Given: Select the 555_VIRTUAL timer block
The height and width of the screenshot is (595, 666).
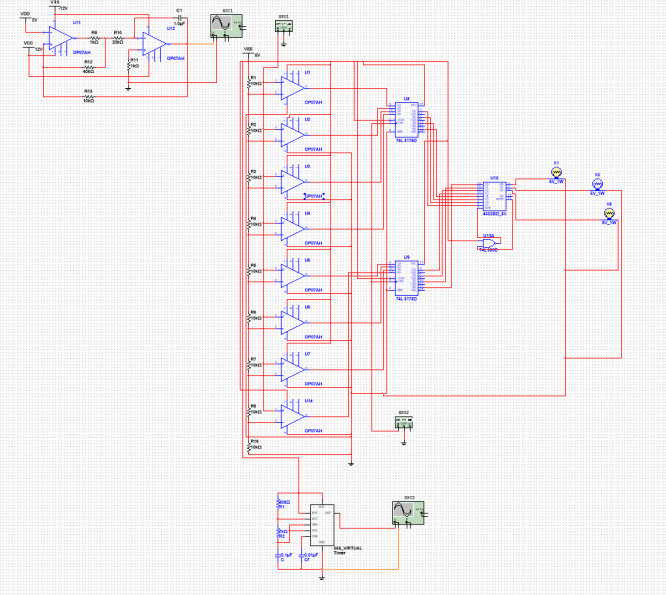Looking at the screenshot, I should click(x=322, y=525).
